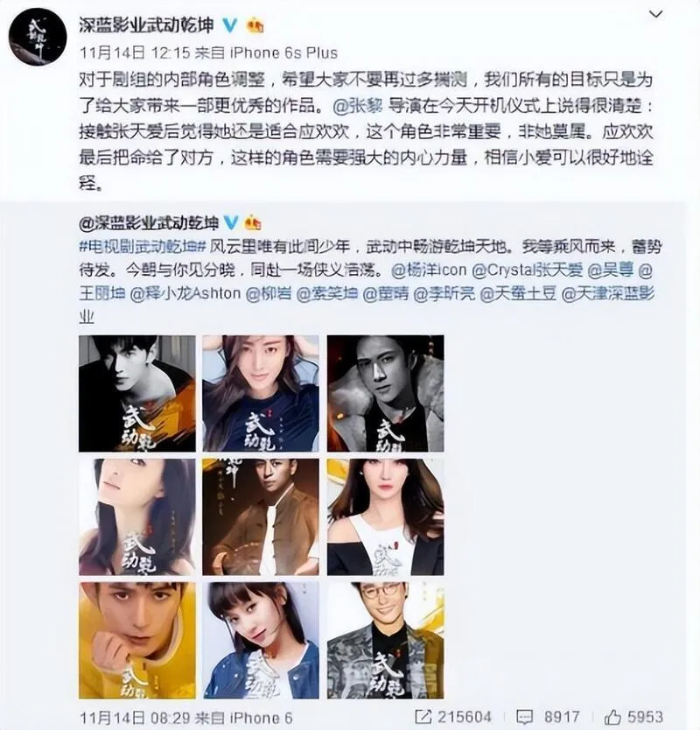The image size is (700, 730).
Task: Open the #电视剧武动乾坤# hashtag link
Action: point(142,247)
